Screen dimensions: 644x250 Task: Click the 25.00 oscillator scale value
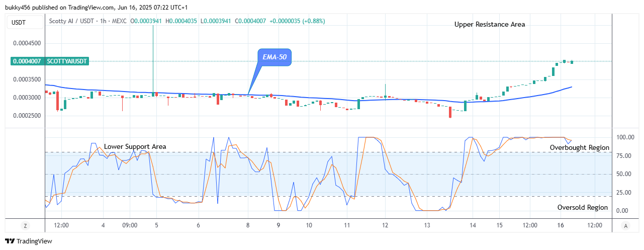tap(623, 193)
